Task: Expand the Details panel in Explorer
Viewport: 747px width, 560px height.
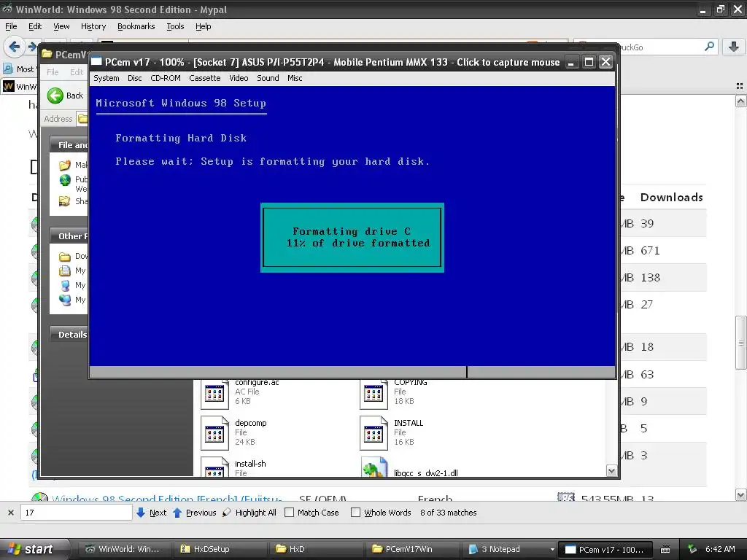Action: tap(69, 335)
